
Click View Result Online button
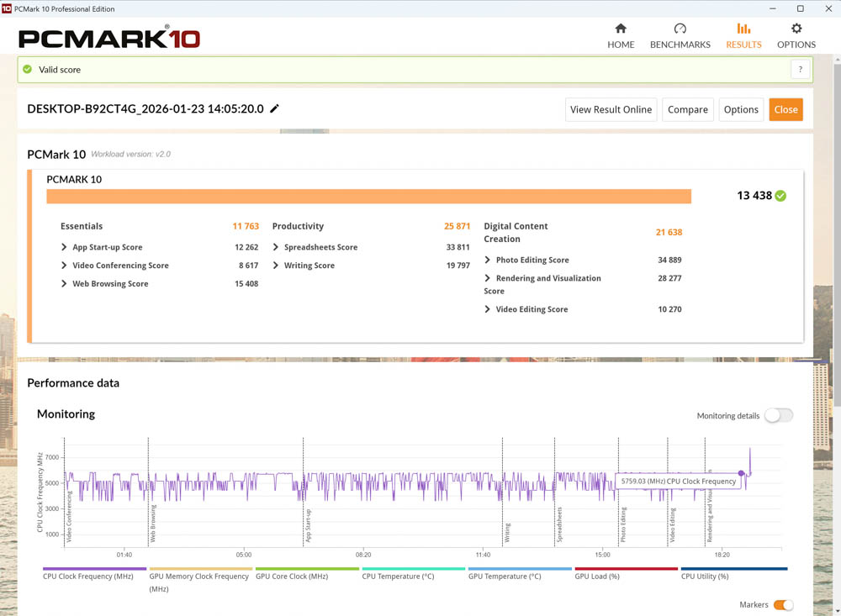(611, 109)
